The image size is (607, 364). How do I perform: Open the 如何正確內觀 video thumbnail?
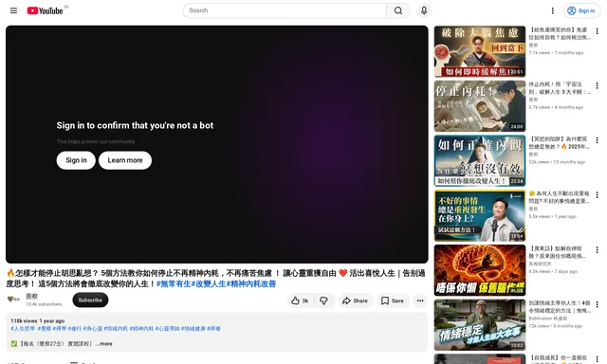click(480, 160)
